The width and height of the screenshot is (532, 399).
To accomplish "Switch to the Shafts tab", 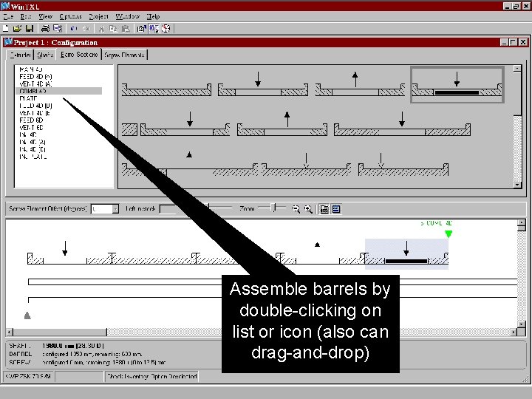I will tap(45, 55).
